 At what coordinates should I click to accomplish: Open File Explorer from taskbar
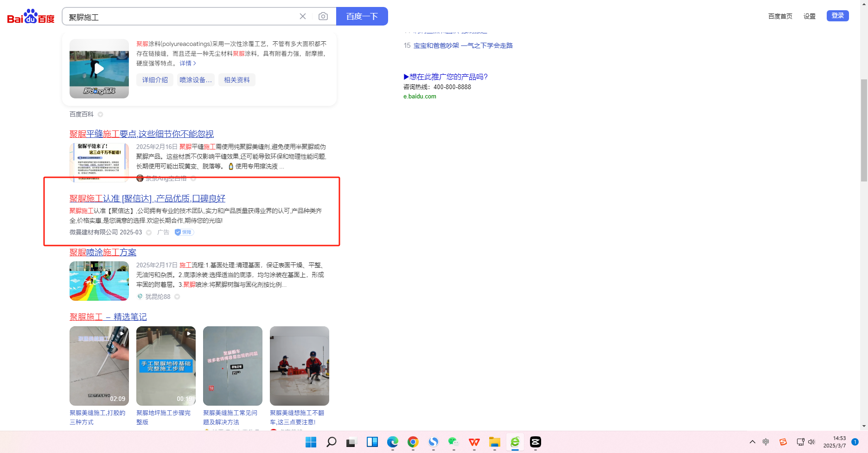point(495,442)
